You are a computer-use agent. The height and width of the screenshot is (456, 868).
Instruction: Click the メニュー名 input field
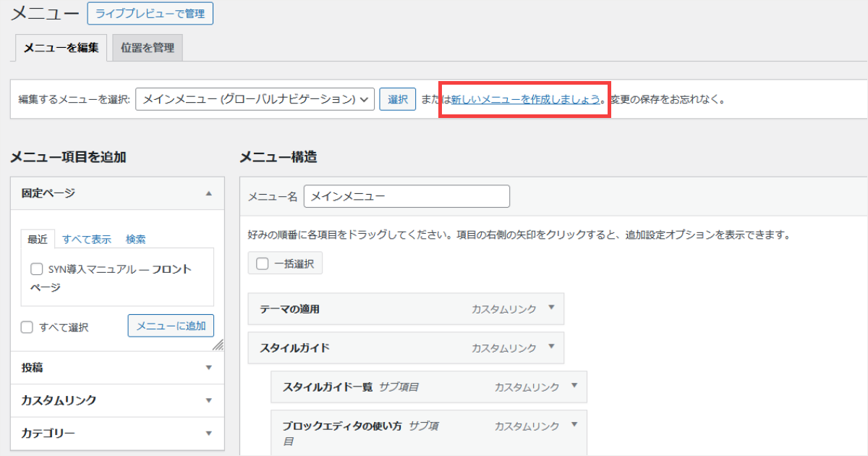407,196
